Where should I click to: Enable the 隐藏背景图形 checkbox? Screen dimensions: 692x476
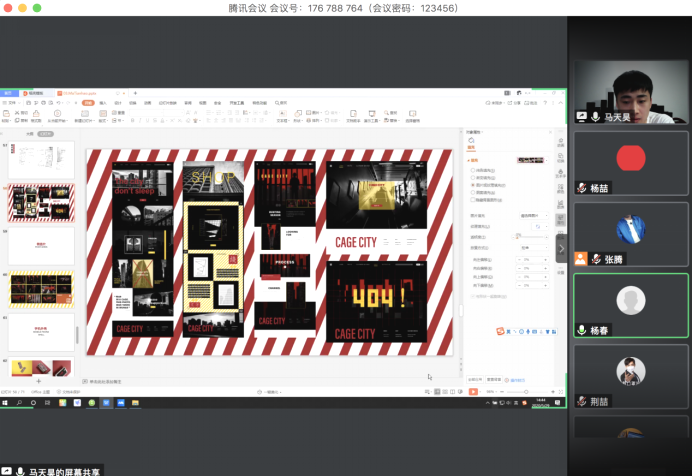(472, 199)
